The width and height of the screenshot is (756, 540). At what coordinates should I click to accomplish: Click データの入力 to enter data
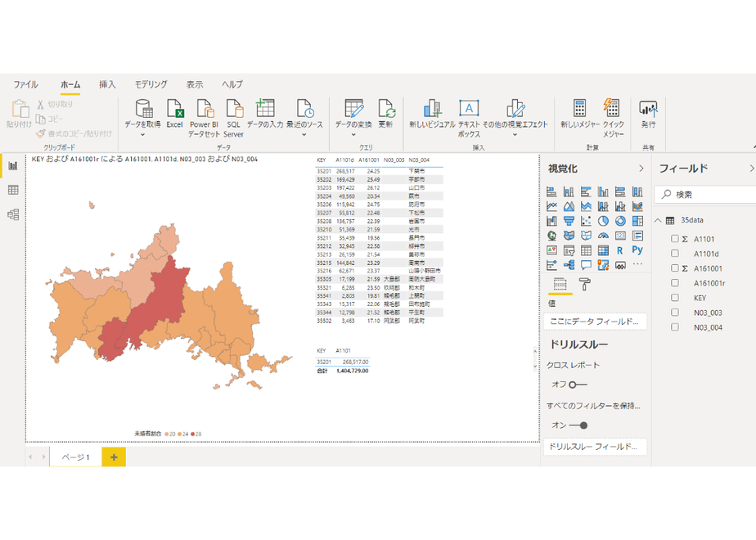click(265, 114)
